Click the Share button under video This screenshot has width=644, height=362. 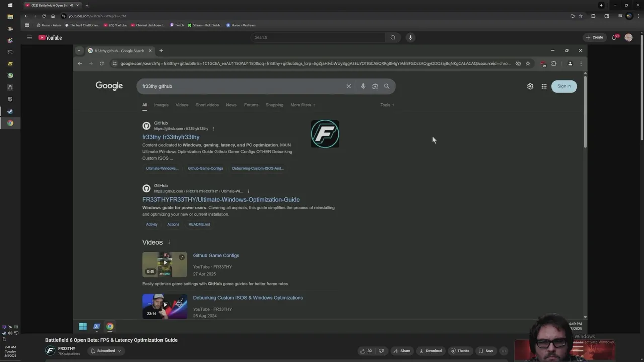tap(401, 351)
